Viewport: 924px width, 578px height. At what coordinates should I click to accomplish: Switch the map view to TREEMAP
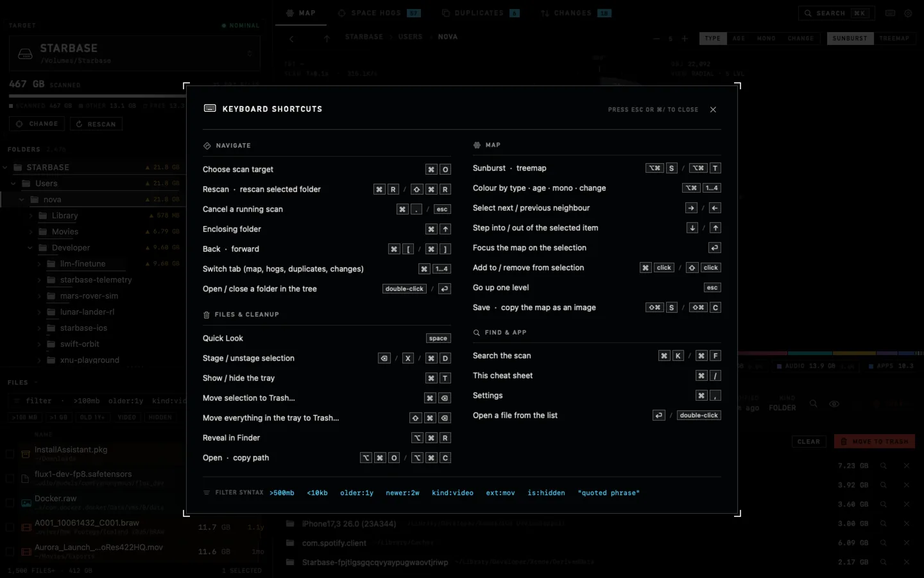(x=894, y=39)
